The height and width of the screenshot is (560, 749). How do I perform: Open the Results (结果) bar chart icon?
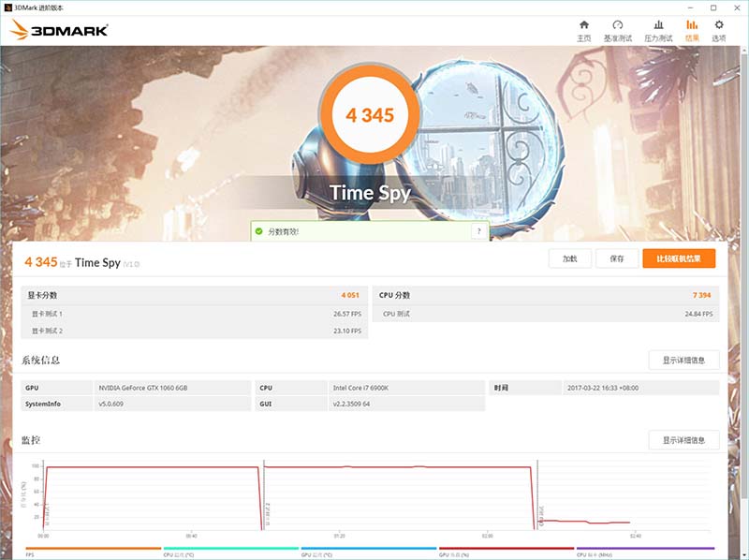click(692, 24)
